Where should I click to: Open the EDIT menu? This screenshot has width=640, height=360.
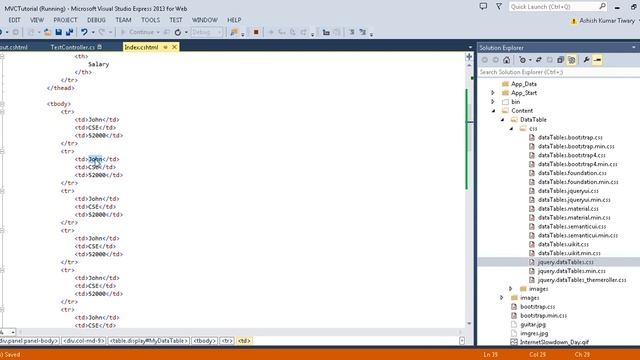click(14, 20)
